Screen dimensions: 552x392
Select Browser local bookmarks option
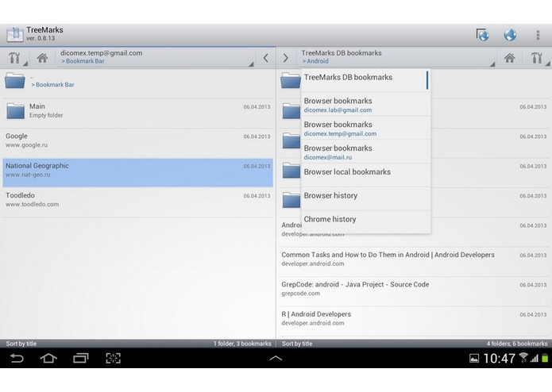coord(366,175)
